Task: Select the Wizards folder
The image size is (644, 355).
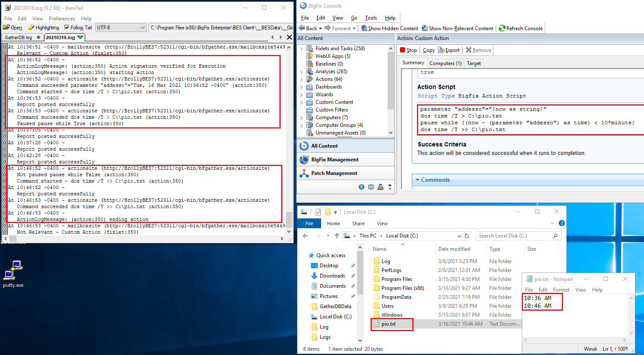Action: click(x=324, y=94)
